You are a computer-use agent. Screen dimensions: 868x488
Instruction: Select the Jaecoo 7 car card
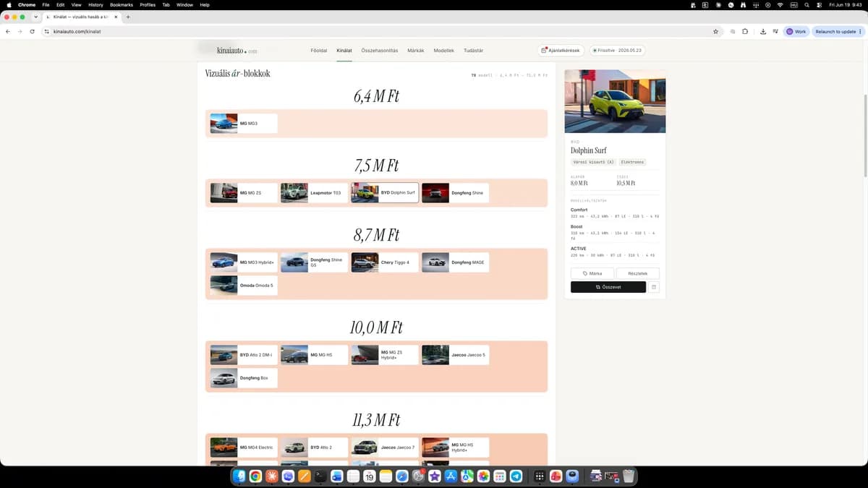384,448
